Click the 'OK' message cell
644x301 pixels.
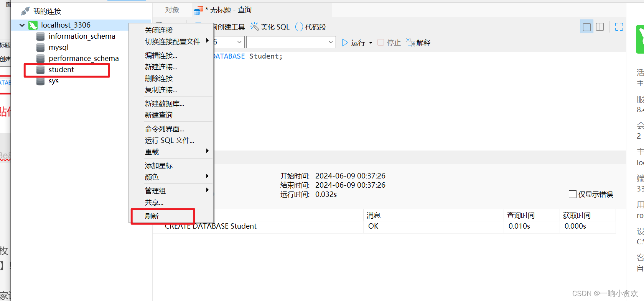[x=373, y=226]
